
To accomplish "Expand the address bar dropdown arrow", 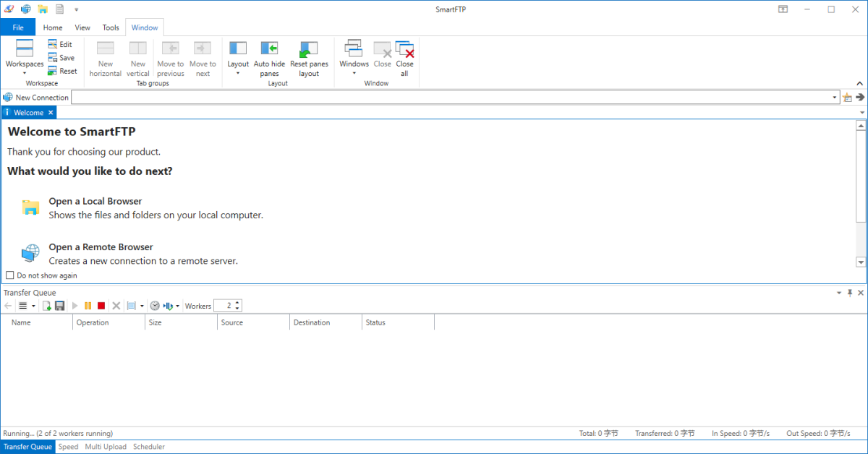I will point(835,98).
